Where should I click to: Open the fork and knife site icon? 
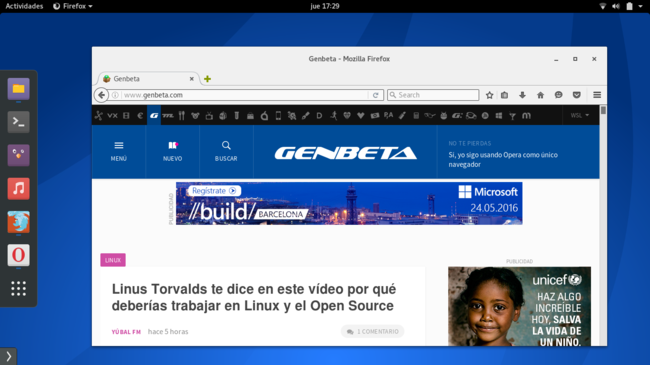click(182, 116)
